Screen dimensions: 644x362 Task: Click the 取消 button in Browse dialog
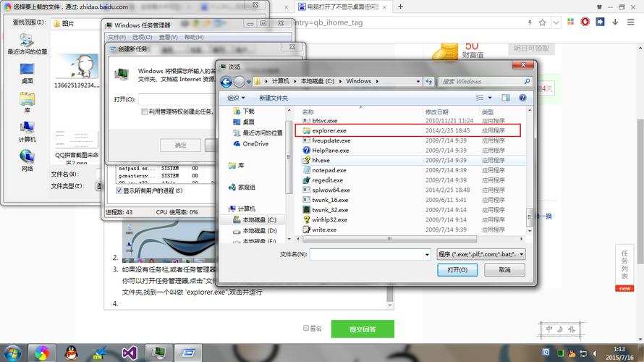(x=504, y=270)
